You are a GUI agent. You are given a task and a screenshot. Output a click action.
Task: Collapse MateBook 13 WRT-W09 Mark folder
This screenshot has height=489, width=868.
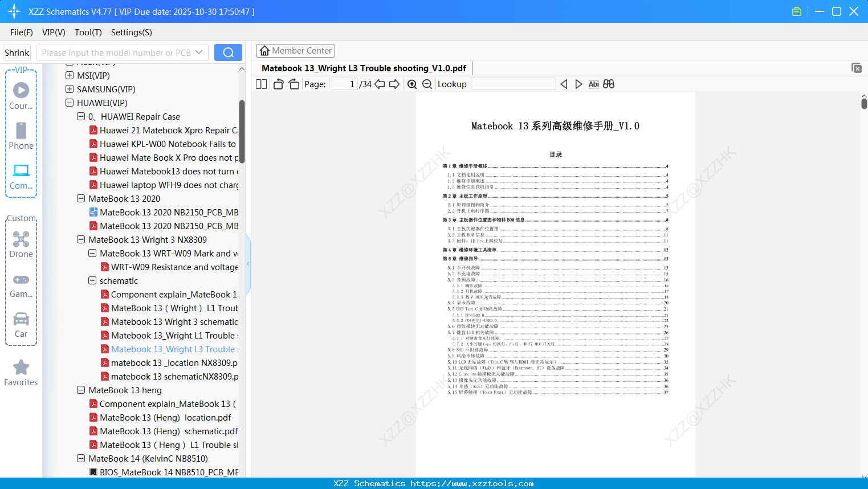pyautogui.click(x=92, y=253)
